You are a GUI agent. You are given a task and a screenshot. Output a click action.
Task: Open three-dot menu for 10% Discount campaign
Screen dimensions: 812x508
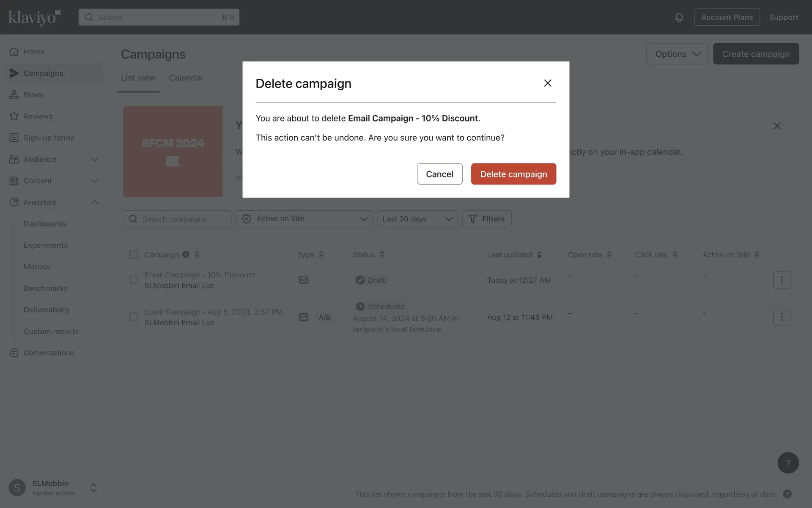781,280
